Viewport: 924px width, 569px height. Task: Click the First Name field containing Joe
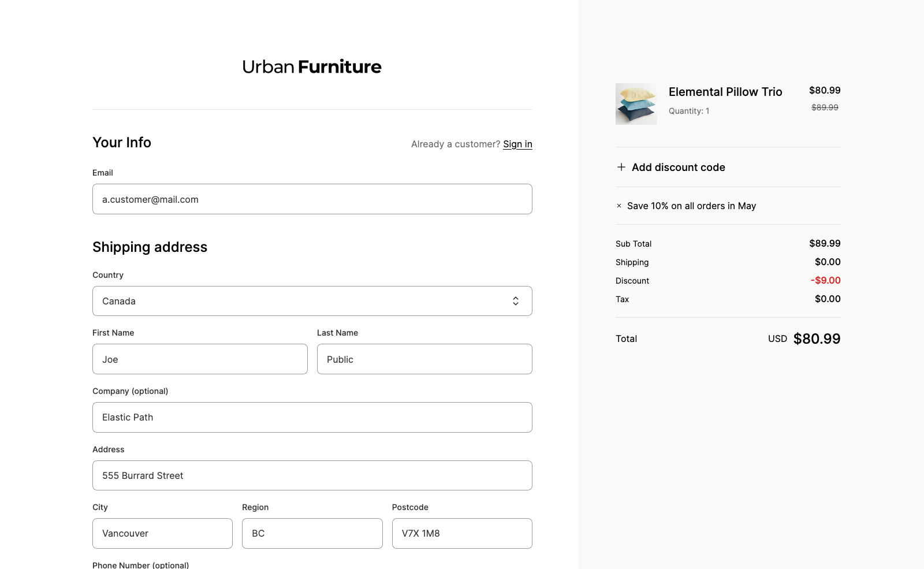tap(200, 359)
